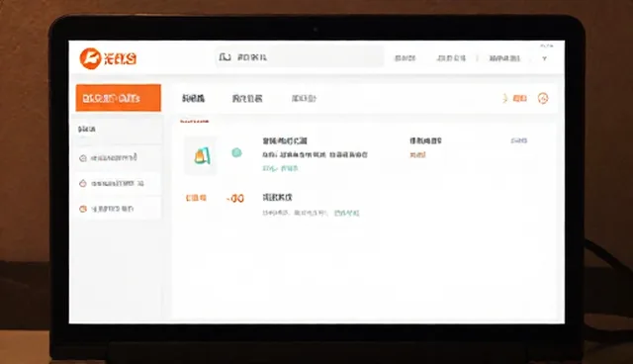Open the middle link in the header navigation

click(x=451, y=58)
